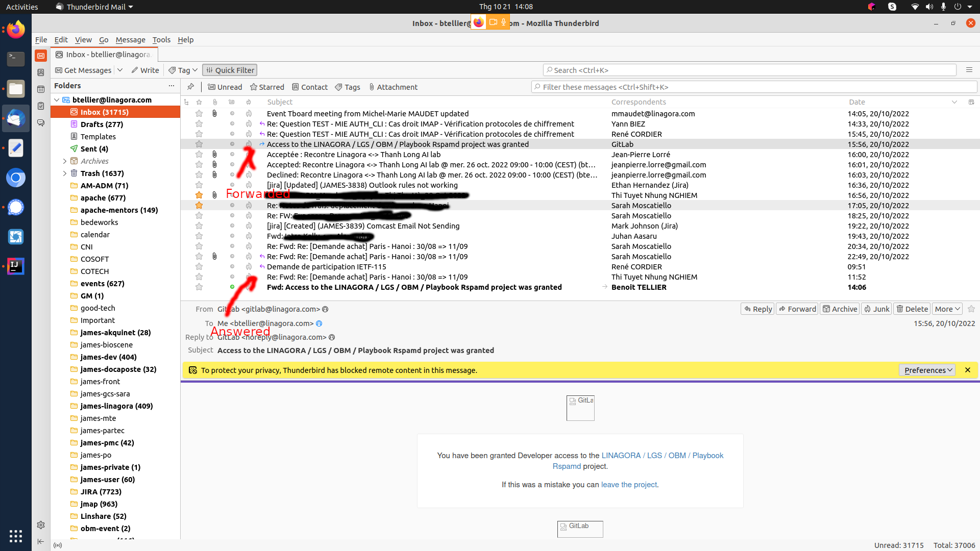
Task: Click the leave the project link
Action: [x=629, y=484]
